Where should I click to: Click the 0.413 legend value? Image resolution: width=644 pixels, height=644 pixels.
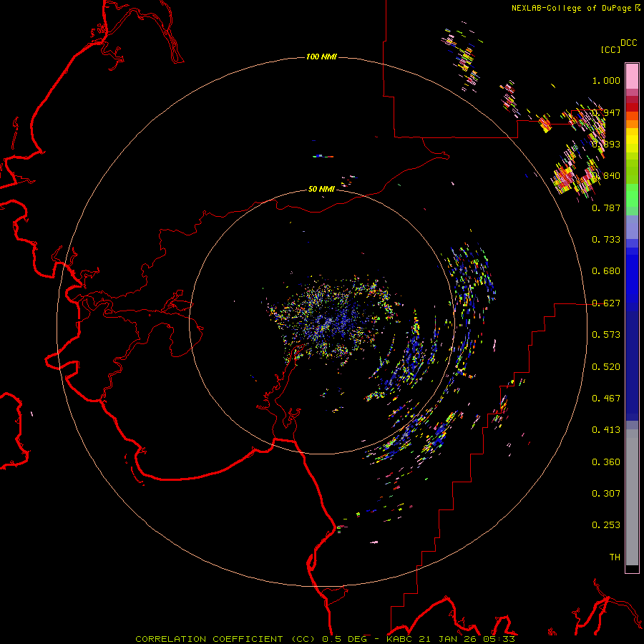click(x=606, y=430)
